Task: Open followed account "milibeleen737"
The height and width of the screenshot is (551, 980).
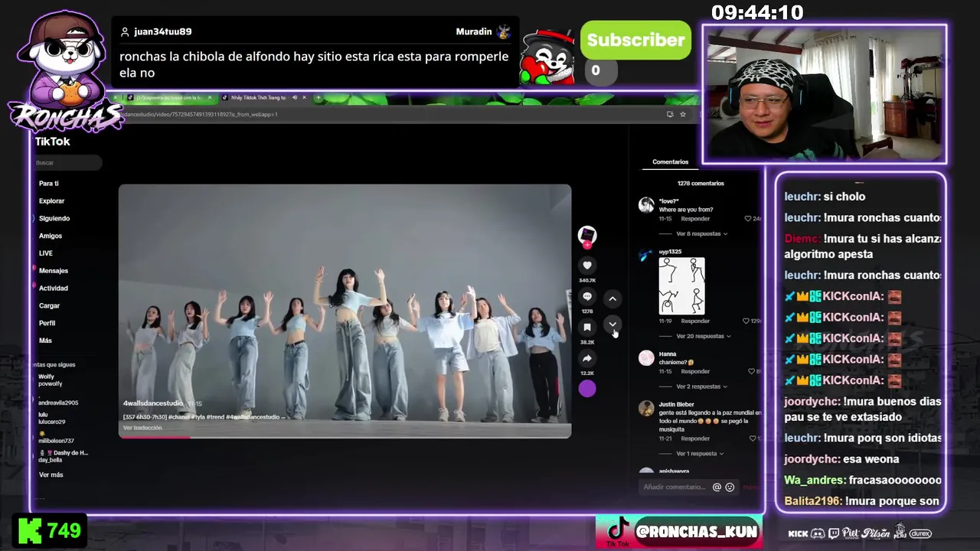Action: pyautogui.click(x=56, y=438)
